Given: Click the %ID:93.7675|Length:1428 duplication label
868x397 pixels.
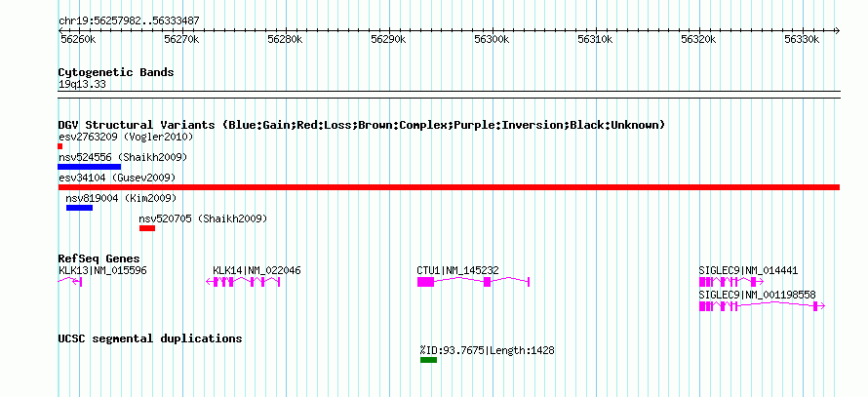Looking at the screenshot, I should tap(487, 350).
